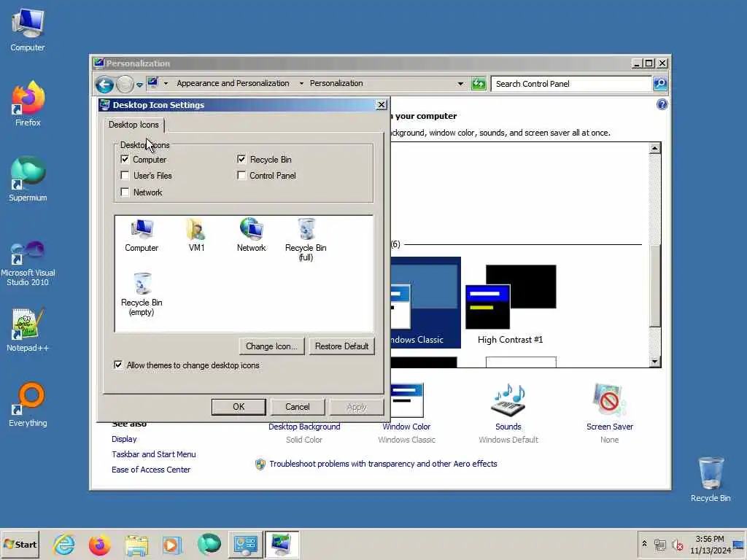Go back in the Personalization window

104,85
